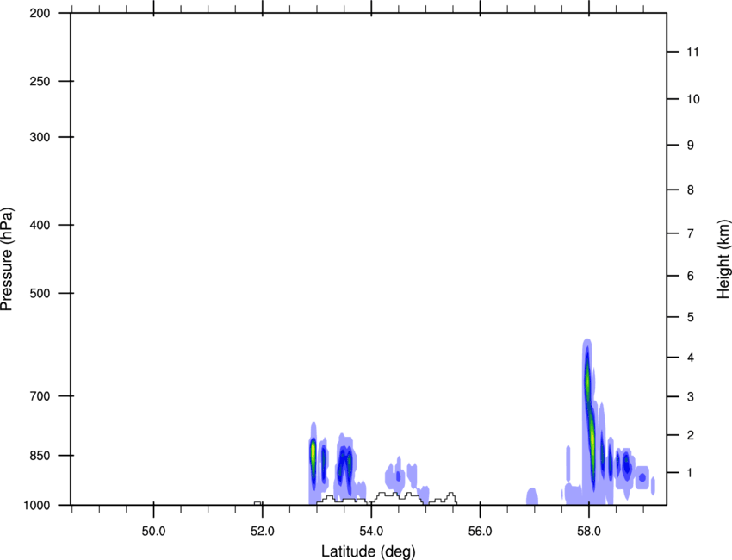Click height tick label '11'
Screen dimensions: 732x560
692,52
